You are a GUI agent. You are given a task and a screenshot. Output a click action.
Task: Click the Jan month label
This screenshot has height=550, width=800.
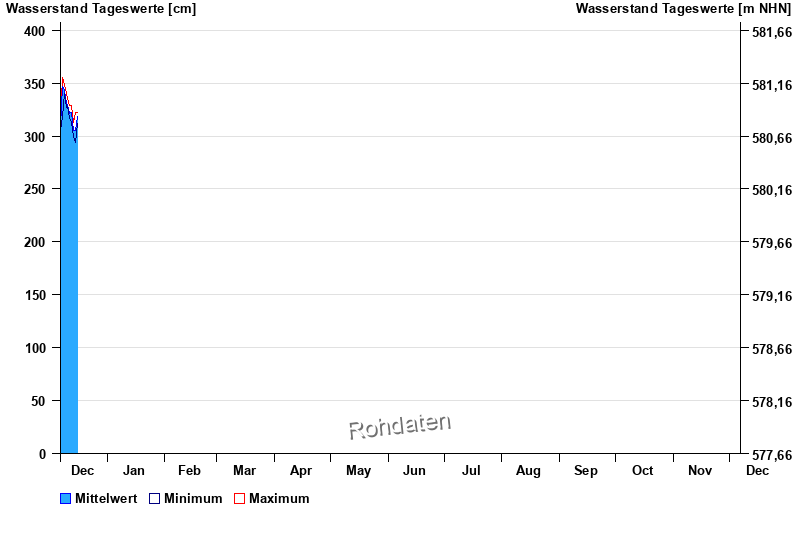[x=134, y=471]
